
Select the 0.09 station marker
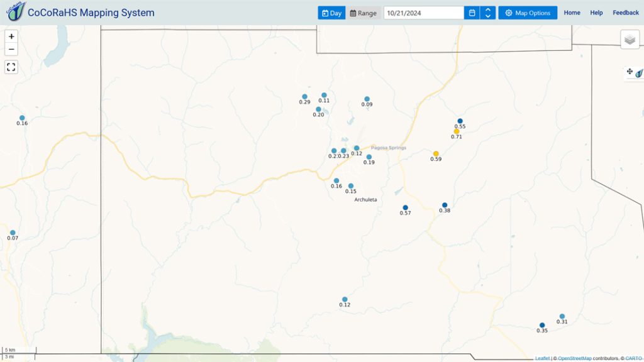(367, 99)
